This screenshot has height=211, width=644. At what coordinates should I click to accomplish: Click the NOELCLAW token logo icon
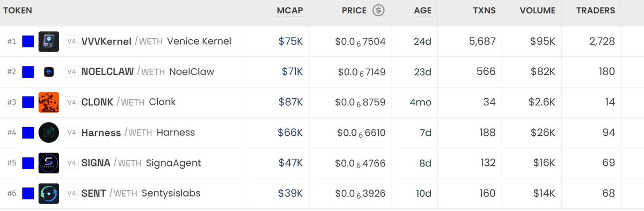tap(49, 71)
